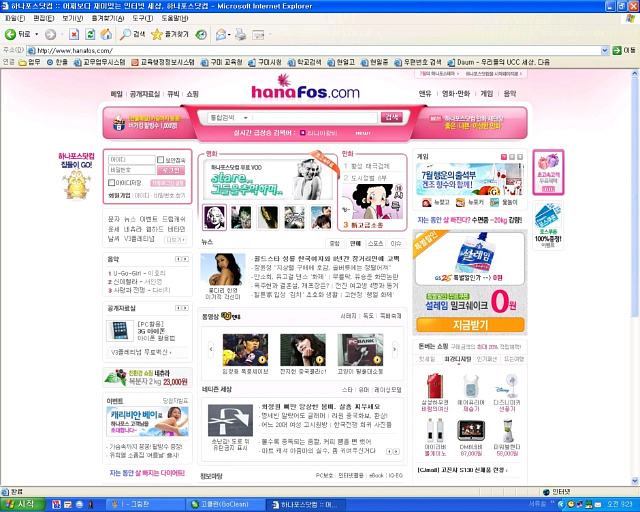Expand the hidden system tray icons arrow

point(561,505)
